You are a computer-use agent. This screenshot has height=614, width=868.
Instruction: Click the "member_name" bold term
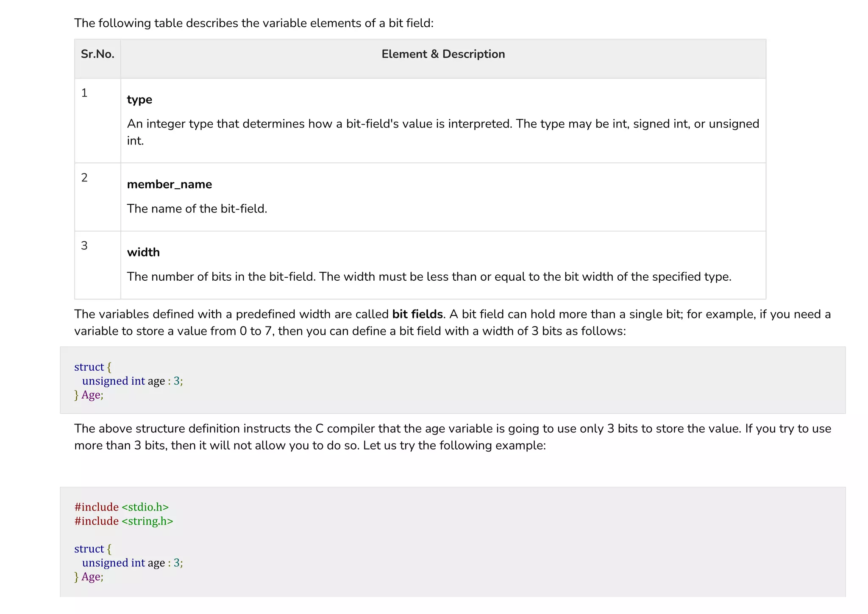(169, 184)
